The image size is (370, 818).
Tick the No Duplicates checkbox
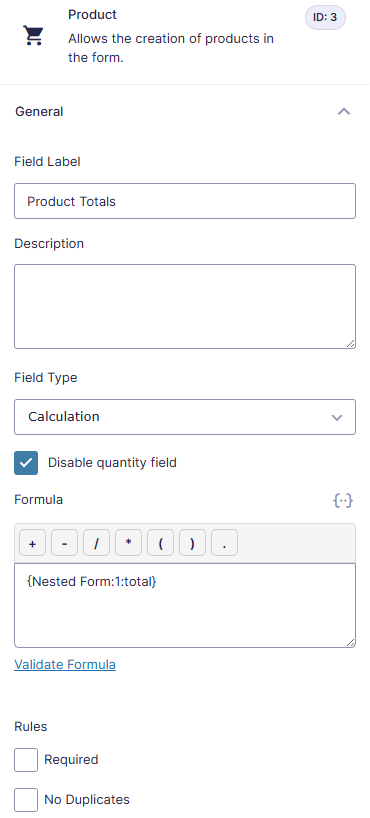26,799
